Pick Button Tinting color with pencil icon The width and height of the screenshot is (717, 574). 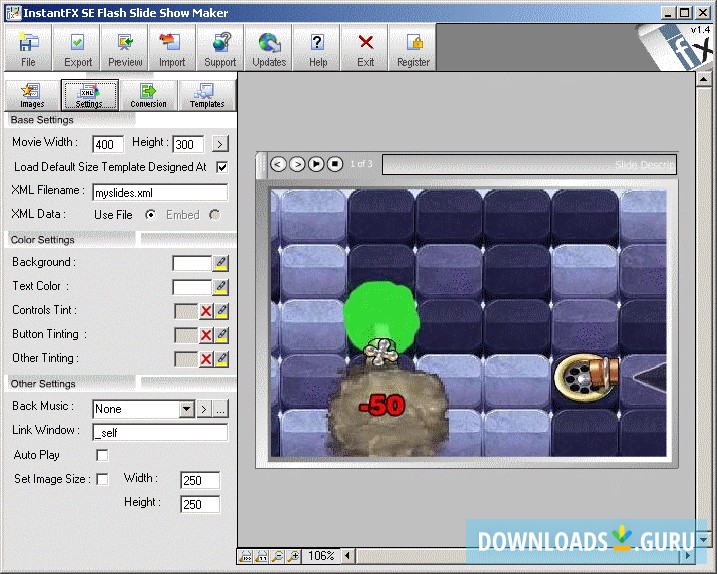coord(222,335)
